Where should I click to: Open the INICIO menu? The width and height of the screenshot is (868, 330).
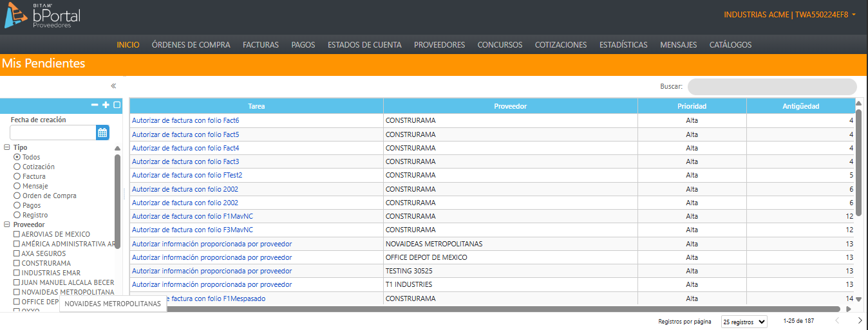click(128, 45)
